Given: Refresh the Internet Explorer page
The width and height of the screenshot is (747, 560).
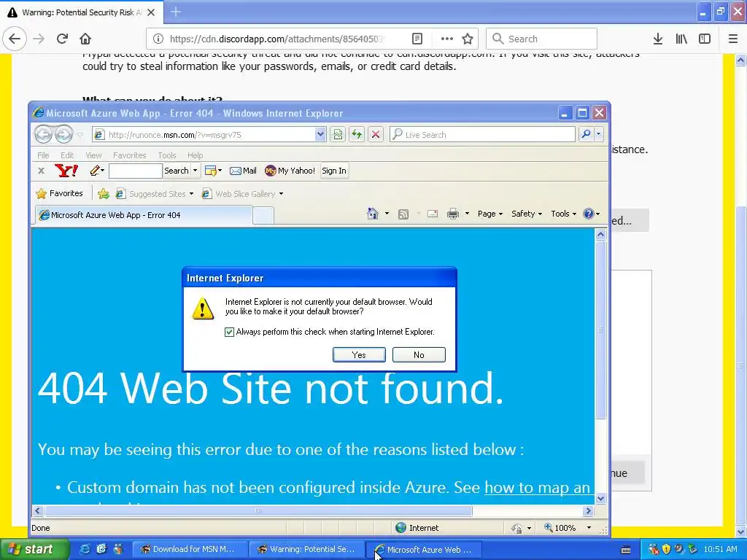Looking at the screenshot, I should (356, 135).
